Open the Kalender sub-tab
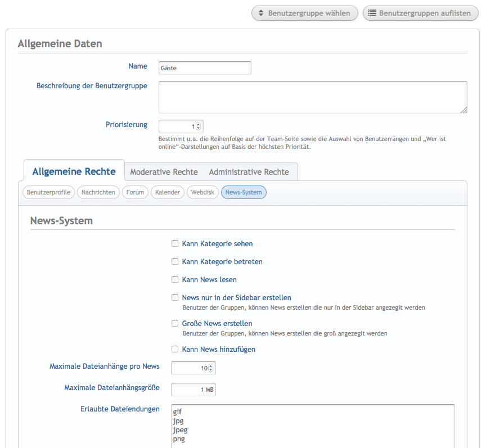 168,192
